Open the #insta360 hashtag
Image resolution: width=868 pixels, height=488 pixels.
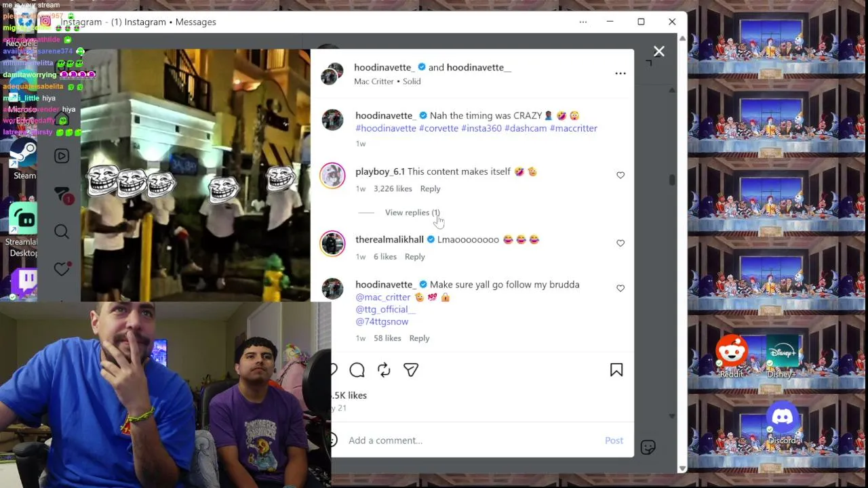click(481, 128)
